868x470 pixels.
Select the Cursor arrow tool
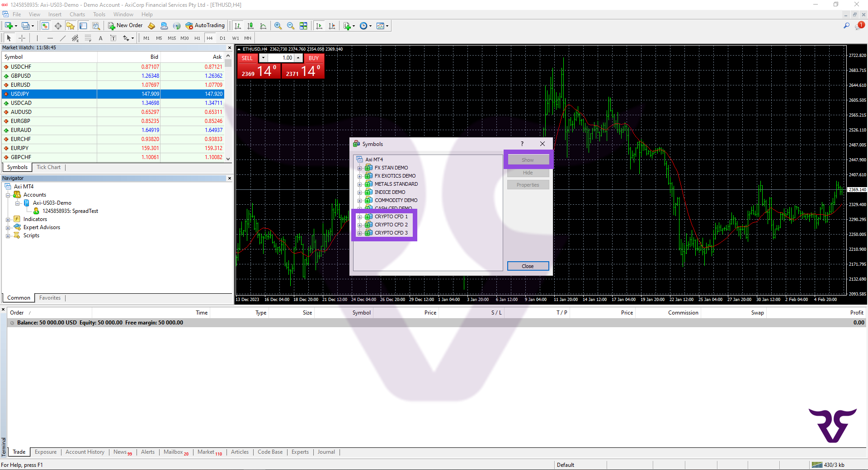point(9,38)
